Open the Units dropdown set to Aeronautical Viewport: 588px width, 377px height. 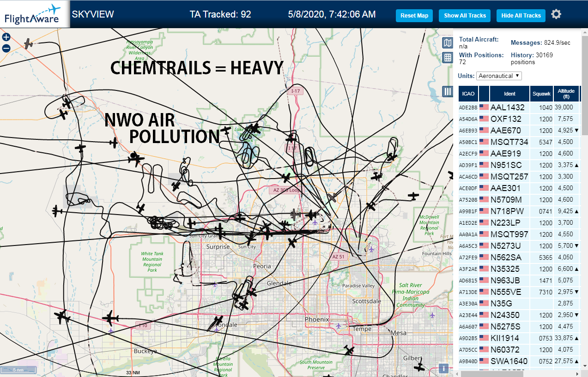499,76
